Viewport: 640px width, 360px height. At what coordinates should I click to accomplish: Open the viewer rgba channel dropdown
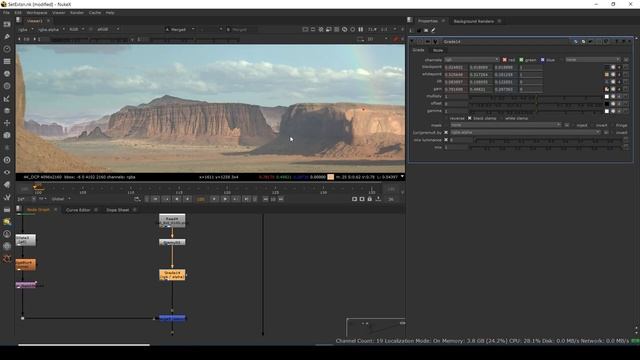pyautogui.click(x=25, y=29)
